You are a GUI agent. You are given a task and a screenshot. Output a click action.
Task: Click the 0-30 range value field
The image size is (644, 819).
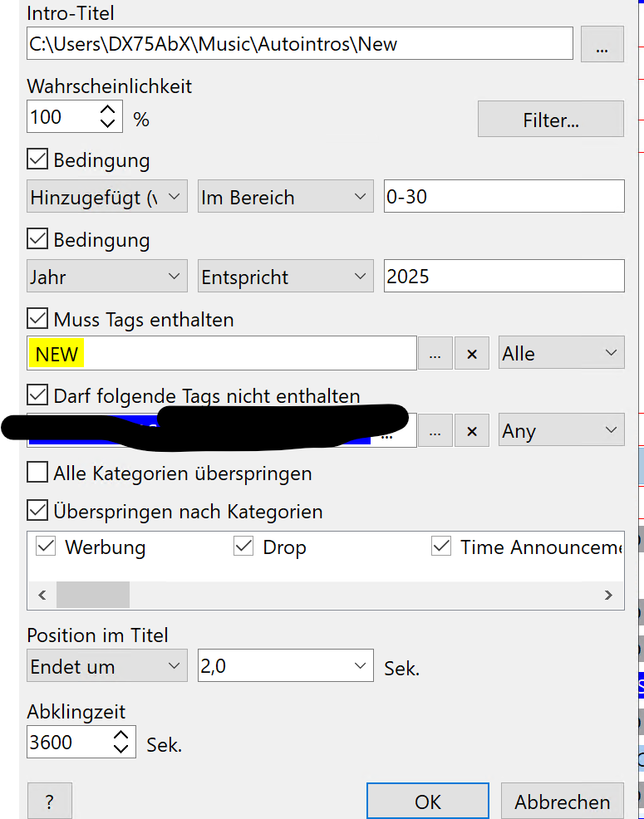(504, 196)
